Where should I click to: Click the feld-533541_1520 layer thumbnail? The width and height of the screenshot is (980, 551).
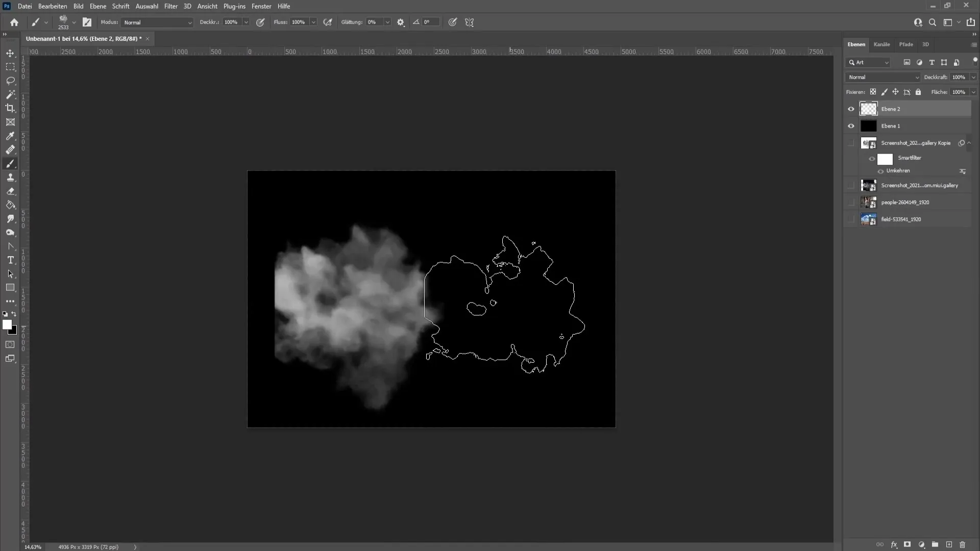click(x=868, y=219)
